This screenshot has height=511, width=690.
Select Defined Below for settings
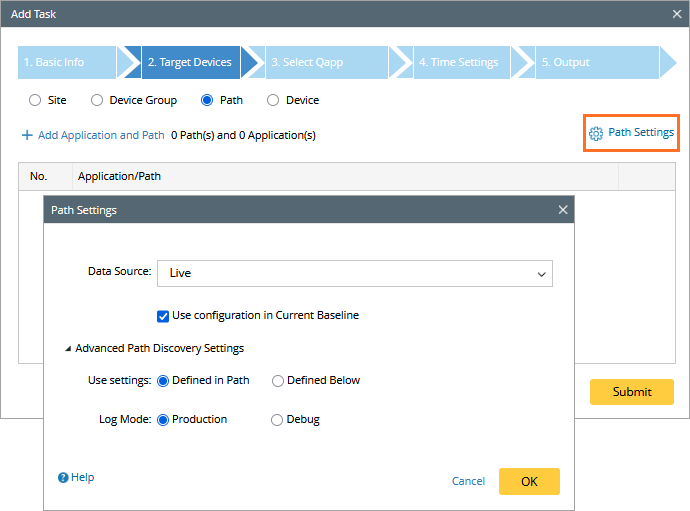pos(278,380)
